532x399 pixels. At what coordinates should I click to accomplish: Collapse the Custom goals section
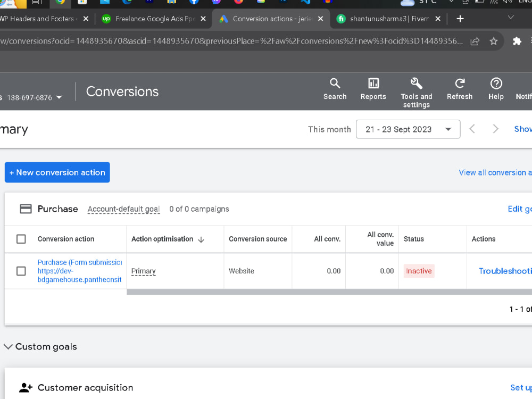tap(8, 347)
